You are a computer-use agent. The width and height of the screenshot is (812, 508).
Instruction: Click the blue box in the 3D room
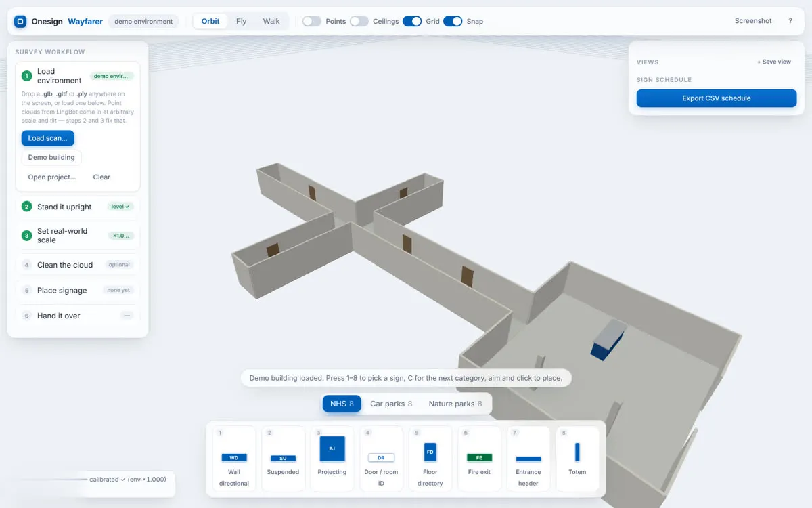(x=608, y=340)
